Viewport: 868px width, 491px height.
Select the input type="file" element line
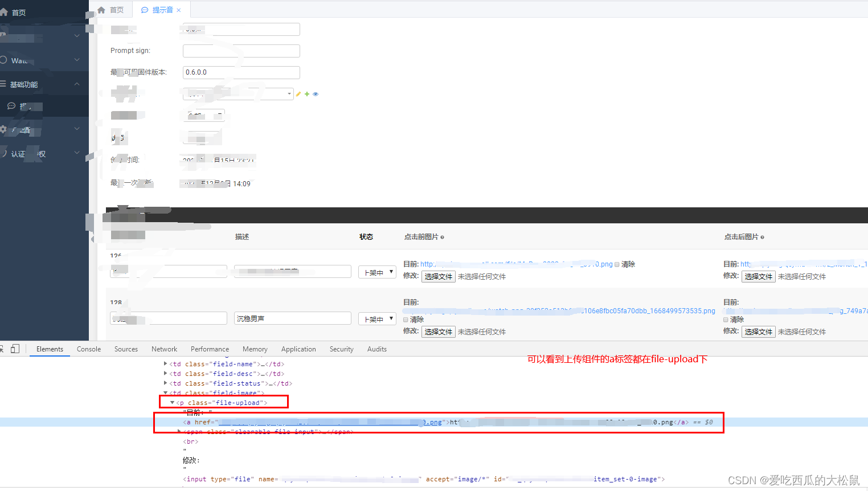(x=424, y=479)
